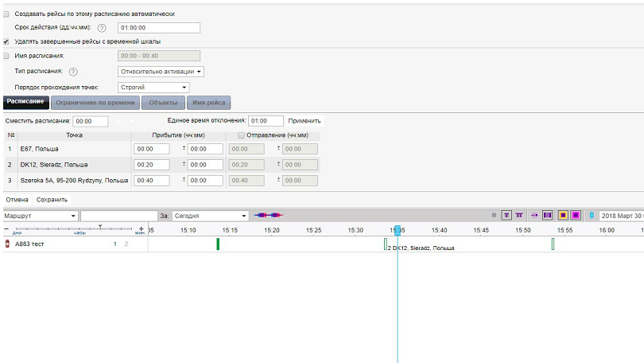Click the purple bar icon in timeline toolbar
Image resolution: width=644 pixels, height=363 pixels.
[x=547, y=216]
